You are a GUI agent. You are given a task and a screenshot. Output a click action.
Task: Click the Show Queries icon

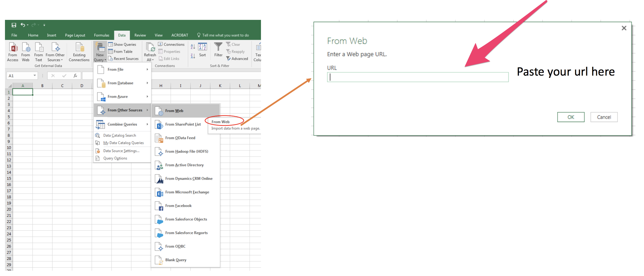coord(110,44)
